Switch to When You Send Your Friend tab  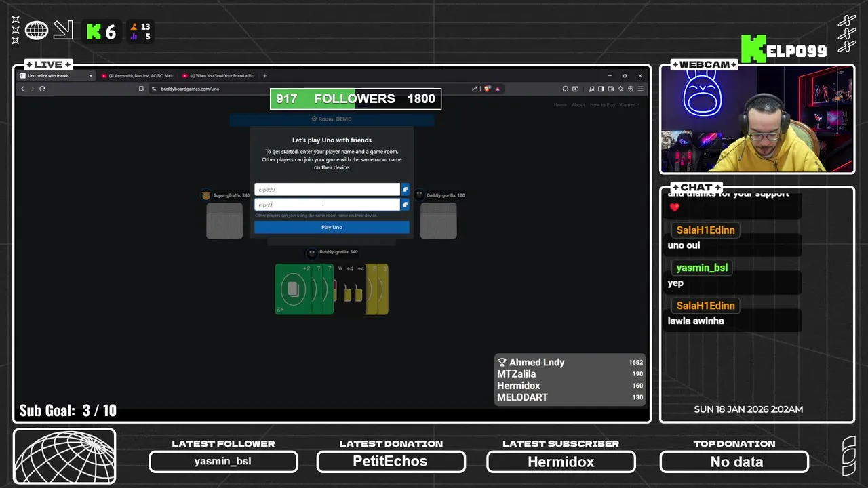click(219, 76)
